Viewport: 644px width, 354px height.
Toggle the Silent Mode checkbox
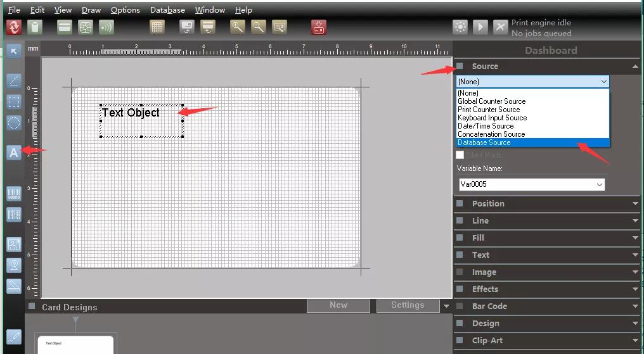tap(460, 155)
